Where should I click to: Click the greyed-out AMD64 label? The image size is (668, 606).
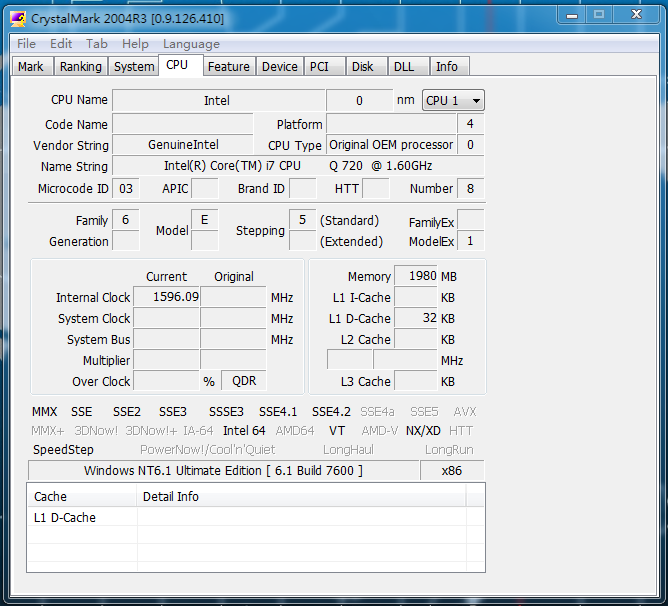coord(295,431)
